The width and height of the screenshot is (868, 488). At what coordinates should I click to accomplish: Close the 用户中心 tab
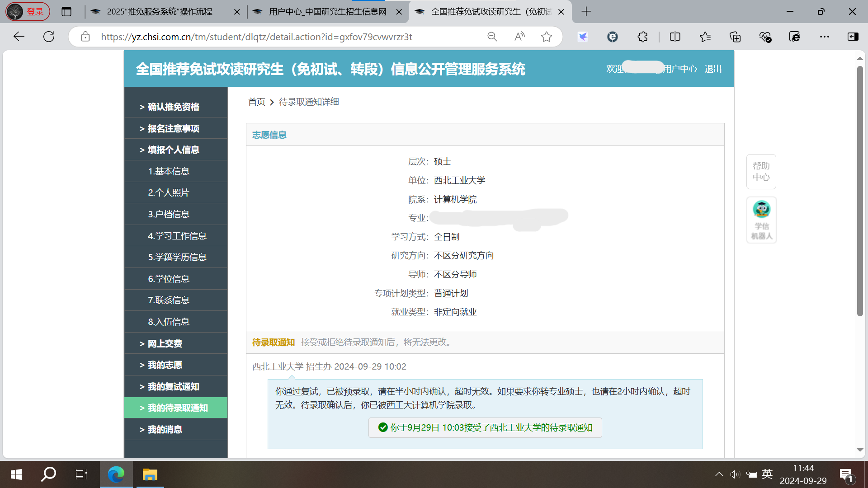click(x=399, y=12)
